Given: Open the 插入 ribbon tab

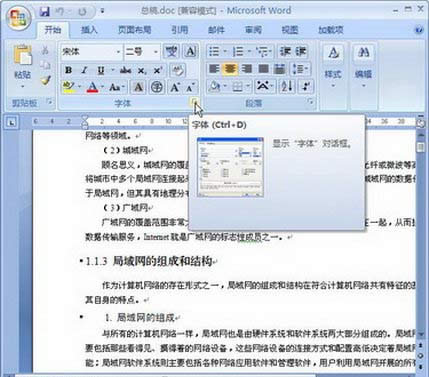Looking at the screenshot, I should tap(89, 30).
